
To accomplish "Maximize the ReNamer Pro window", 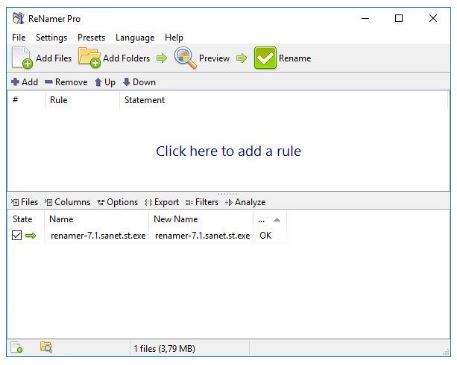I will coord(399,18).
